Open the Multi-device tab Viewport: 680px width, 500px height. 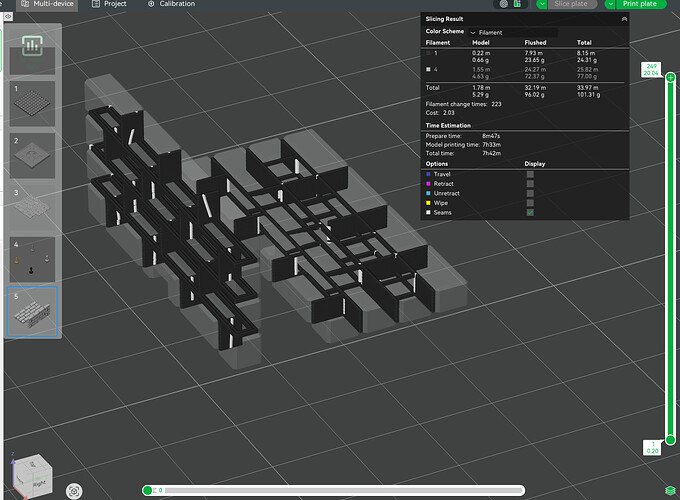pos(48,4)
